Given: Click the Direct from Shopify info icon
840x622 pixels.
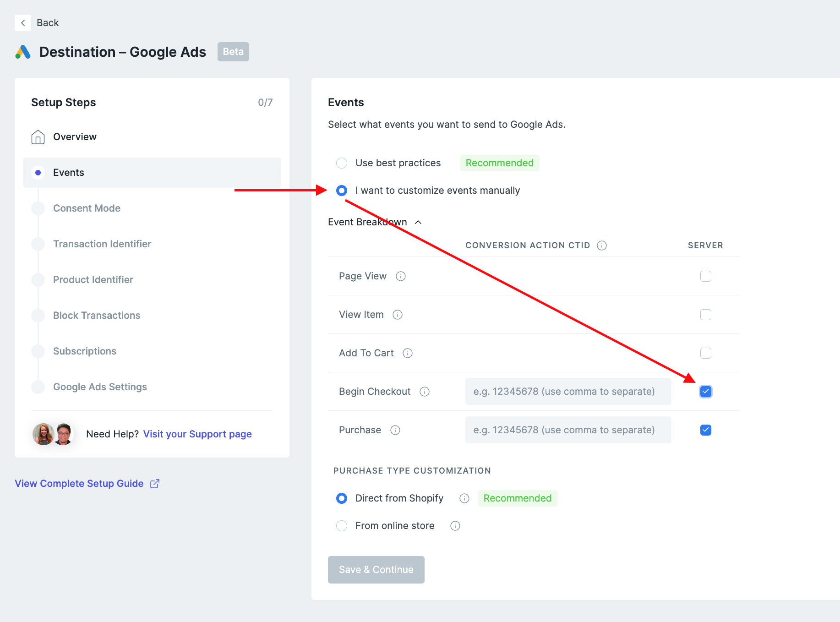Looking at the screenshot, I should click(464, 498).
